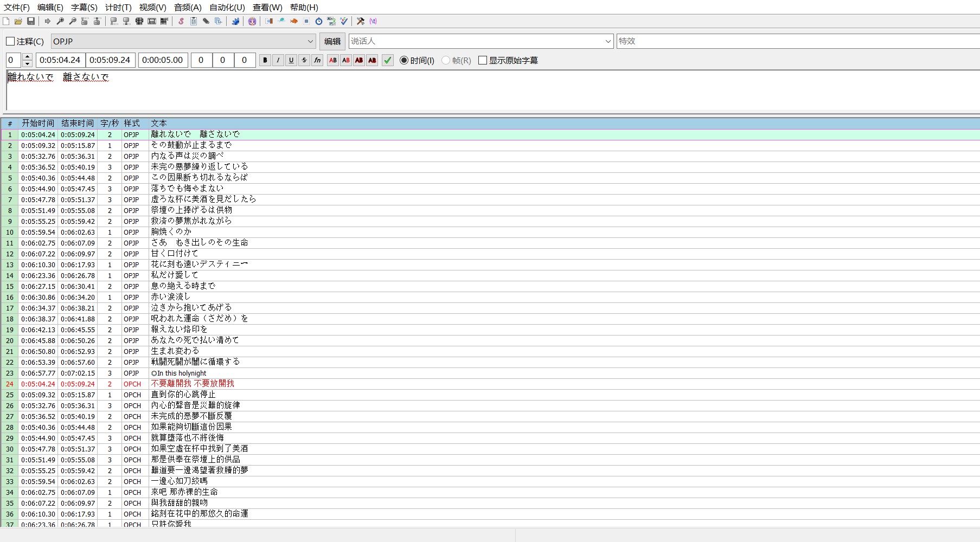
Task: Open the Fonts Collector
Action: [x=219, y=21]
